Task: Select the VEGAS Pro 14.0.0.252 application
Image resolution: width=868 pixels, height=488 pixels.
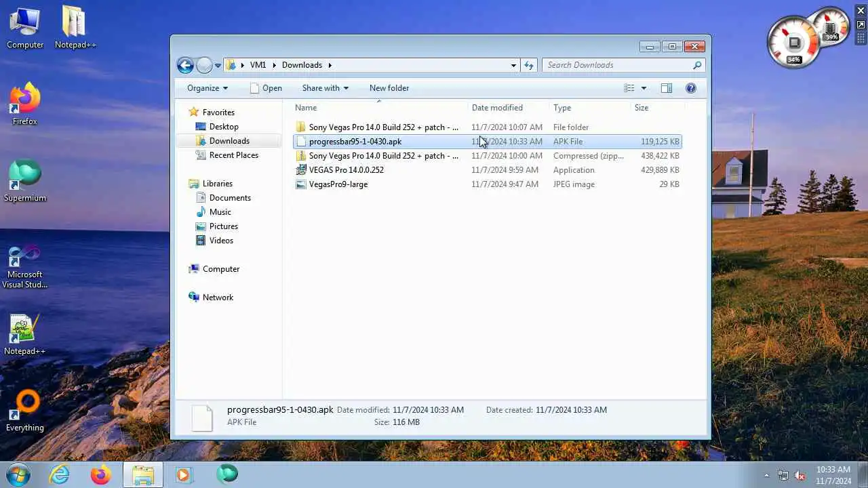Action: 488,170
